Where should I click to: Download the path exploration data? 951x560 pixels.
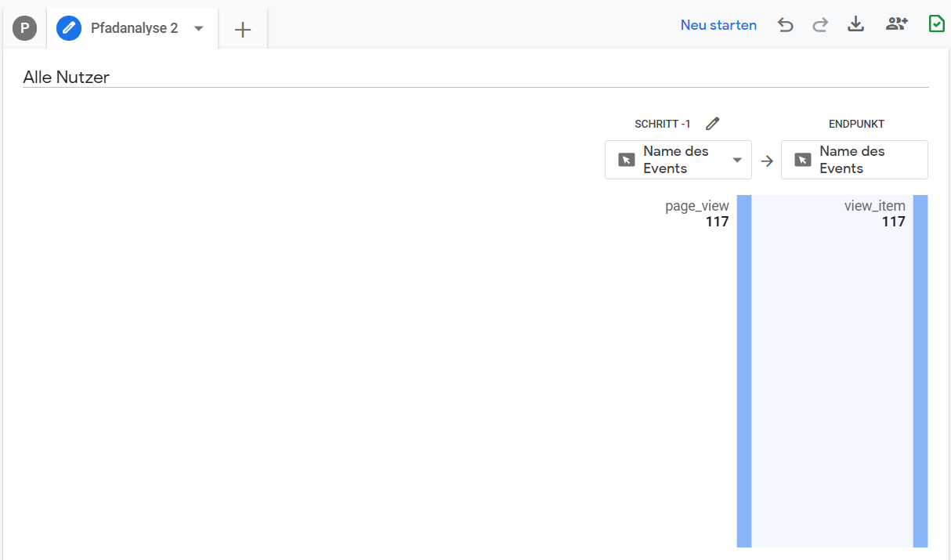(x=855, y=24)
